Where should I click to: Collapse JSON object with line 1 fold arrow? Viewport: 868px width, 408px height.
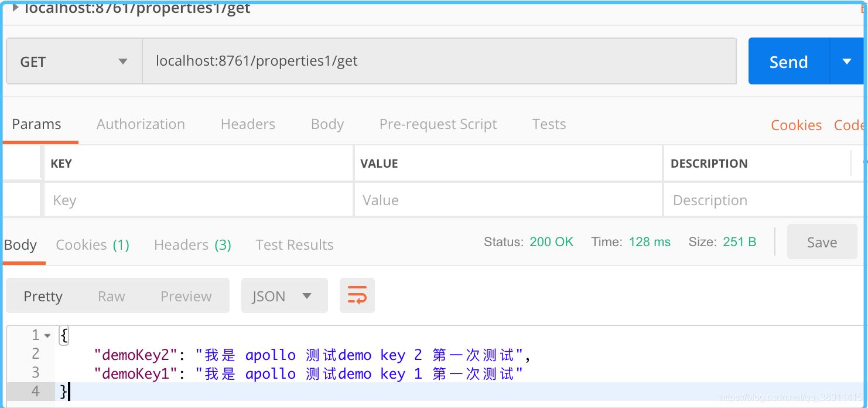pos(47,336)
